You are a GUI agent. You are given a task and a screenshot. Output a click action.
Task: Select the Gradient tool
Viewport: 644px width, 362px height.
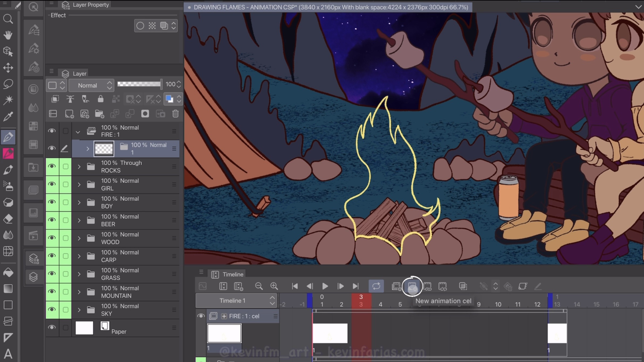click(x=8, y=289)
